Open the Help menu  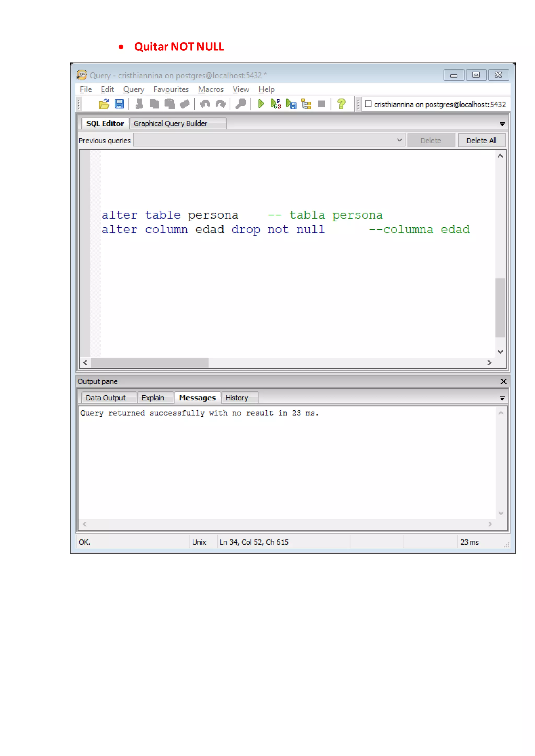tap(266, 89)
